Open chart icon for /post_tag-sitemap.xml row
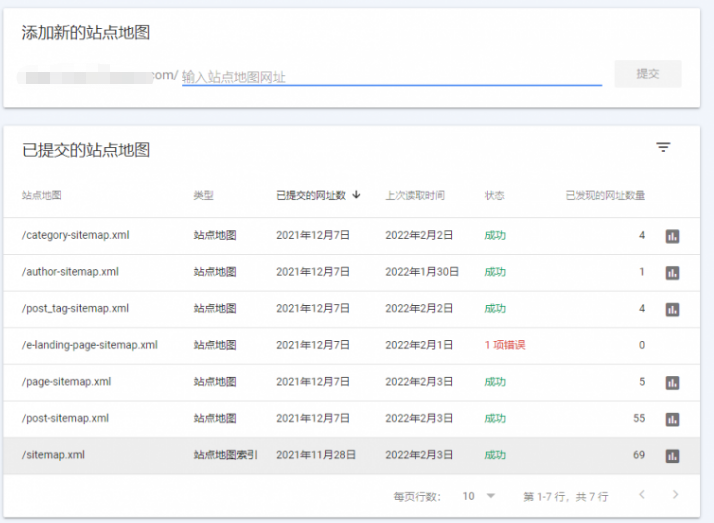 [x=673, y=310]
